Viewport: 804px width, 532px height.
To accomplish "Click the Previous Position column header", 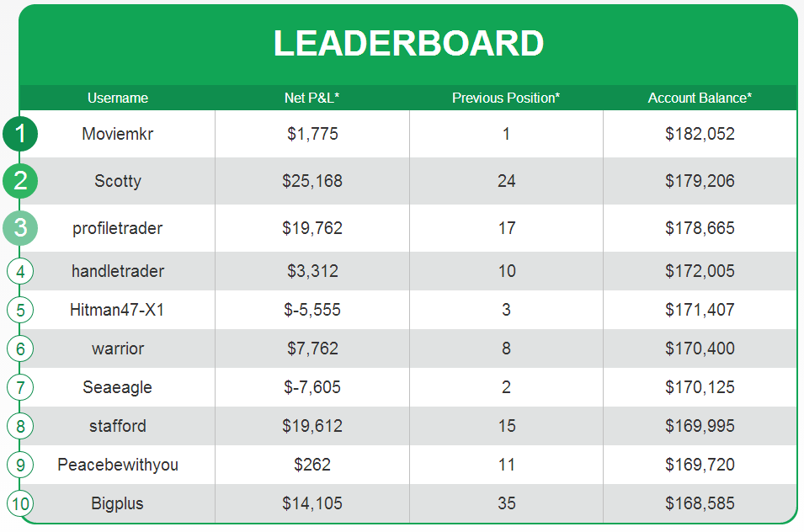I will [x=506, y=98].
